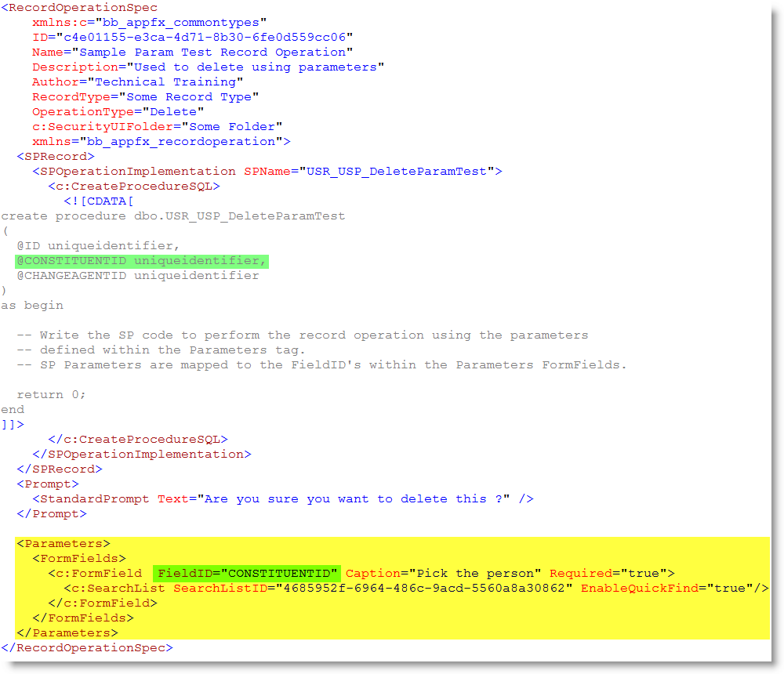Click the opening c:CreateProcedureSQL tag
Viewport: 784px width, 674px height.
pyautogui.click(x=133, y=186)
